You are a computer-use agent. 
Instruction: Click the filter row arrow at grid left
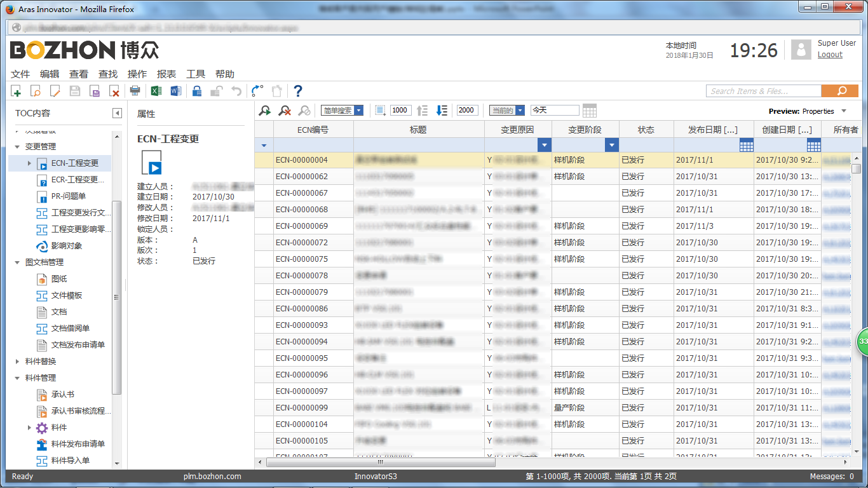point(264,146)
